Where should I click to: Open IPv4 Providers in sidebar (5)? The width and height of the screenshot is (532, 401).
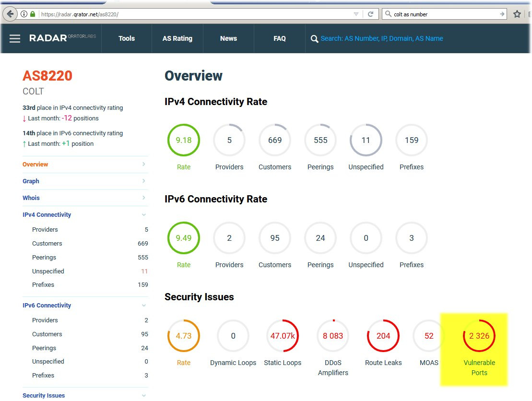(x=90, y=230)
